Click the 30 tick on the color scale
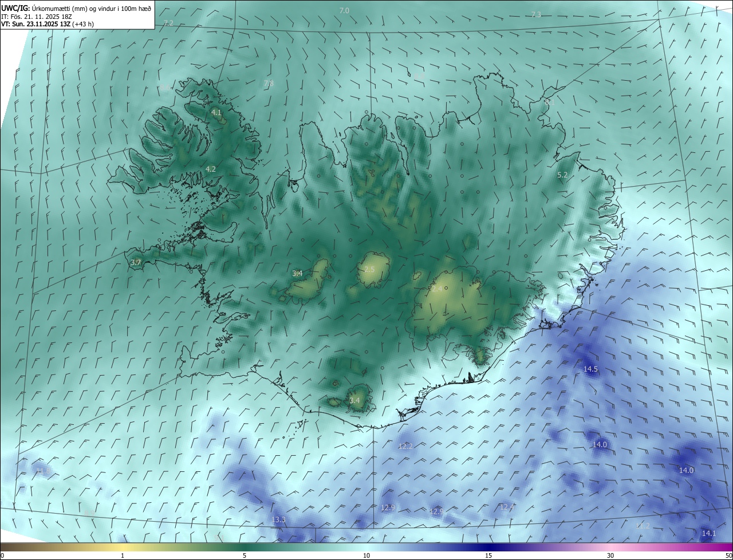Screen dimensions: 733x560 pos(610,555)
